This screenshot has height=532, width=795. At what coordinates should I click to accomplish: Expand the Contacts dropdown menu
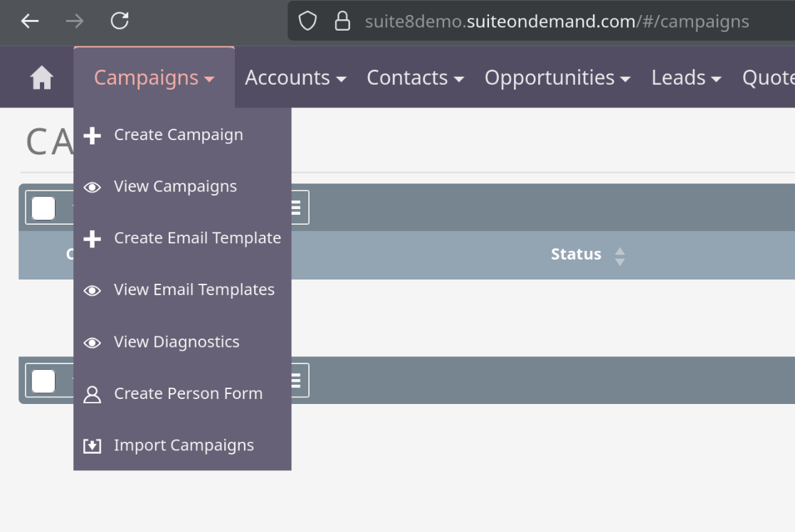[x=415, y=78]
